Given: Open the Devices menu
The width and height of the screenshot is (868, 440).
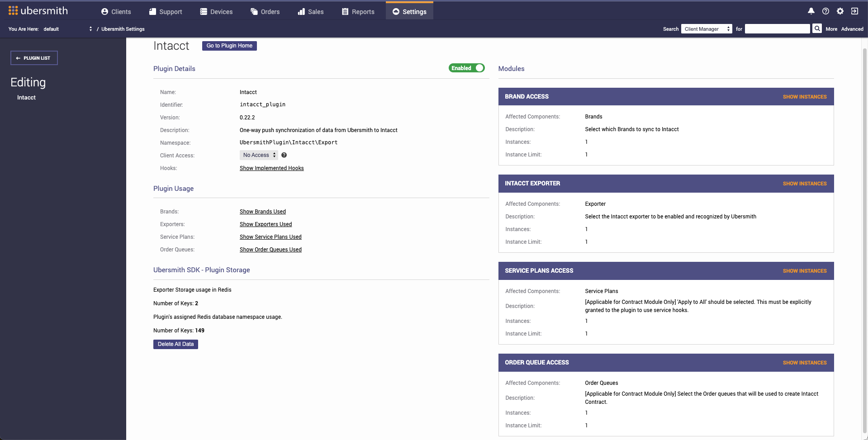Looking at the screenshot, I should click(x=217, y=12).
